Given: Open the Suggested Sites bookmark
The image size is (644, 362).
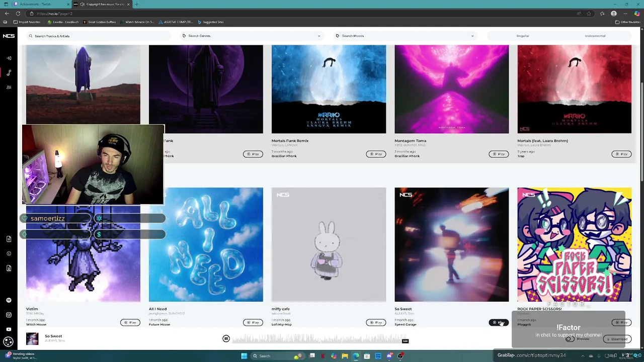Looking at the screenshot, I should 211,22.
